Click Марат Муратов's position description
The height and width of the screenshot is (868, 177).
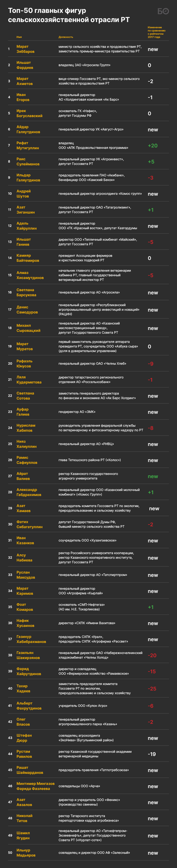(x=98, y=346)
